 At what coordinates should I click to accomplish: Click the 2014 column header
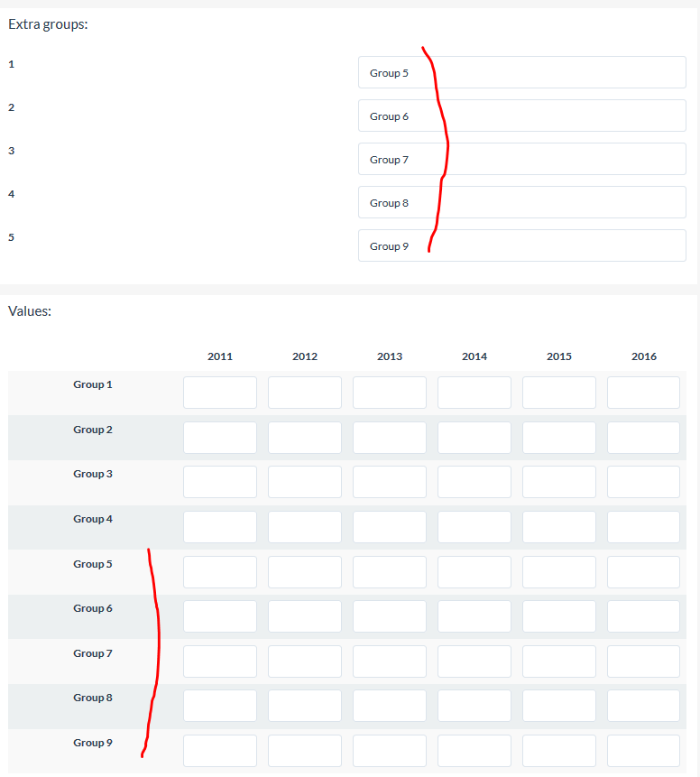coord(474,356)
